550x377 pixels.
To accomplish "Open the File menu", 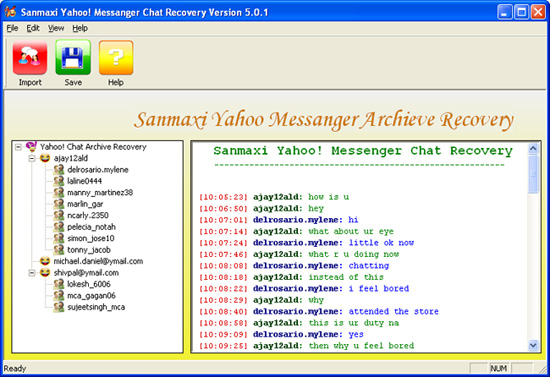I will 12,28.
